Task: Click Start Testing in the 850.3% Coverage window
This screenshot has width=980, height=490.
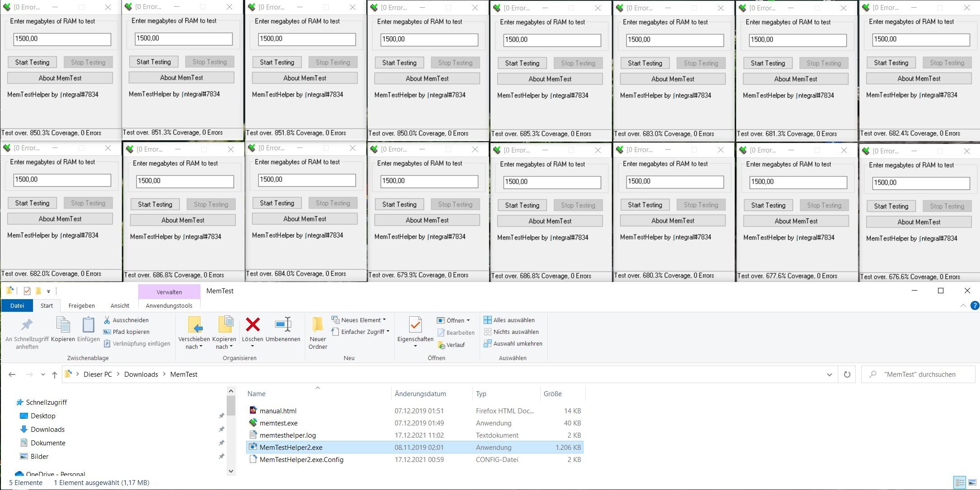Action: click(x=32, y=62)
